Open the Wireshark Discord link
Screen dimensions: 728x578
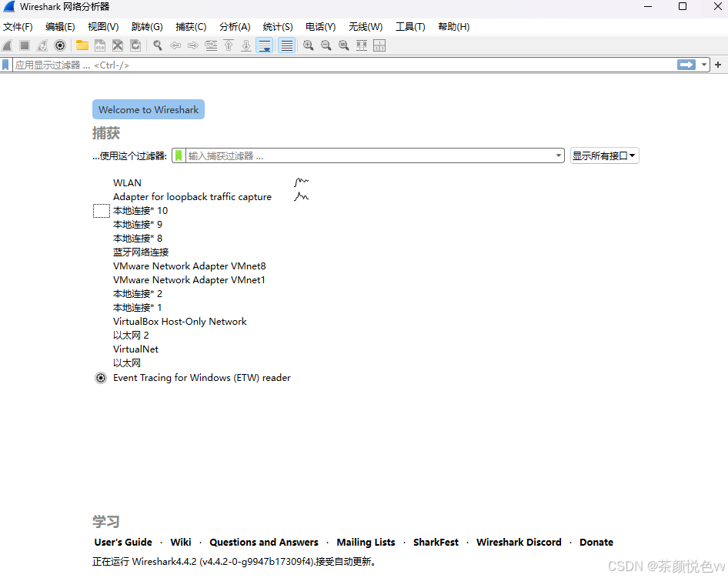click(x=519, y=543)
